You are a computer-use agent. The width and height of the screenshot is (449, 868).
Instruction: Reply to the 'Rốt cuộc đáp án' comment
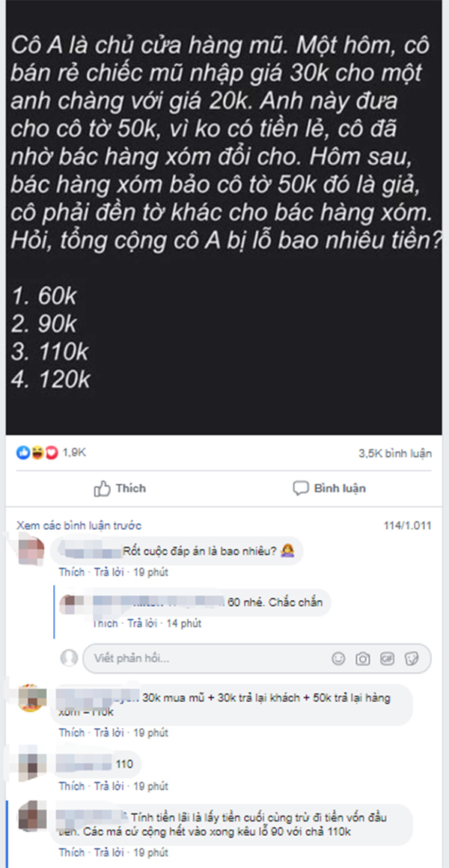coord(109,572)
